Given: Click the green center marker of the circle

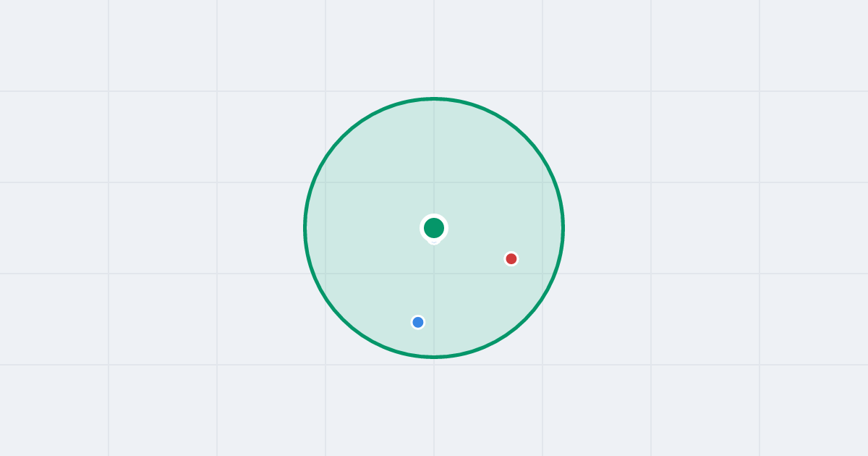Looking at the screenshot, I should click(x=434, y=228).
